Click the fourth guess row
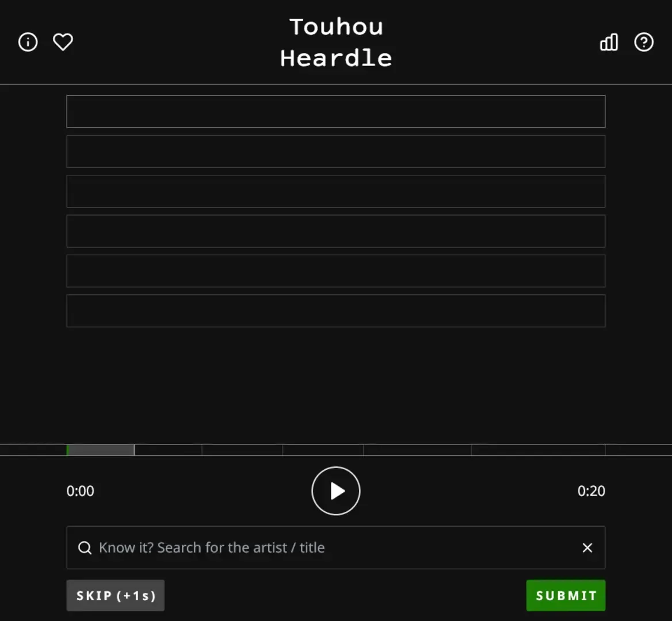Viewport: 672px width, 621px height. point(336,231)
